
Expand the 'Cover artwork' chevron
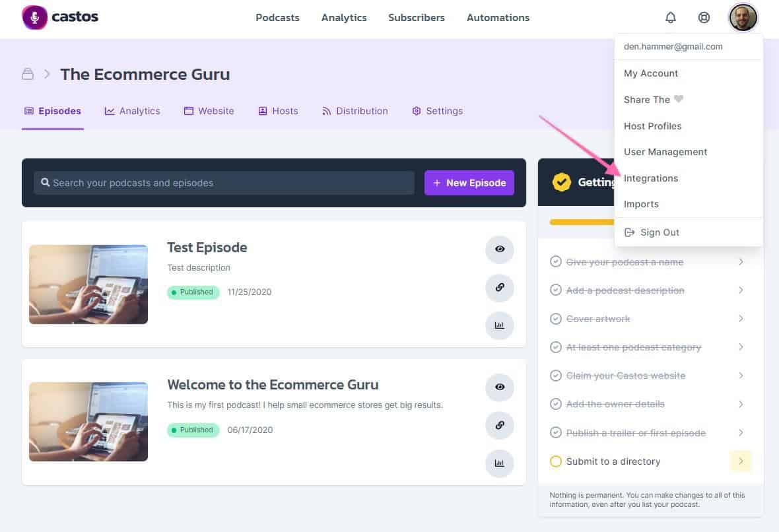pyautogui.click(x=741, y=318)
